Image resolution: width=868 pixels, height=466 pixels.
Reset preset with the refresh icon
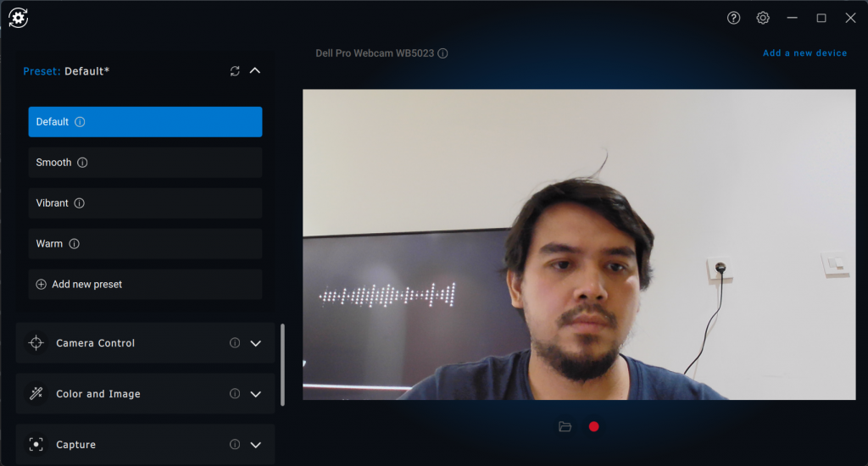click(235, 71)
